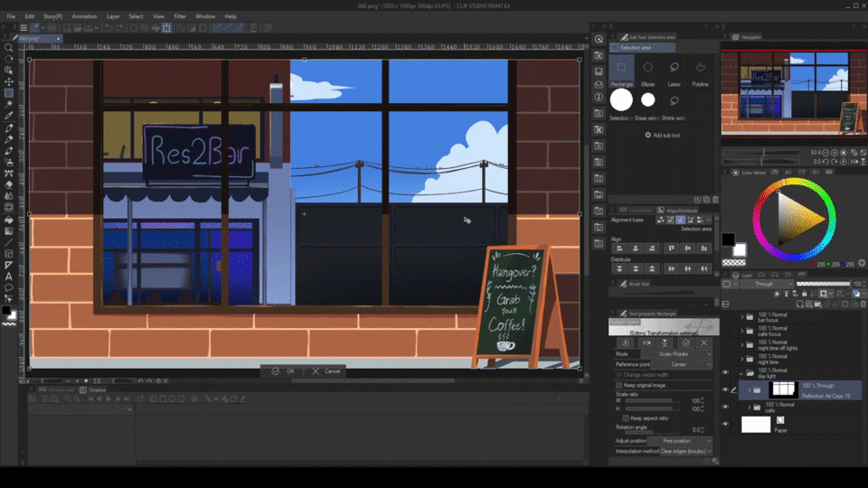Viewport: 868px width, 488px height.
Task: Select the Lasso selection sub tool
Action: pos(675,69)
